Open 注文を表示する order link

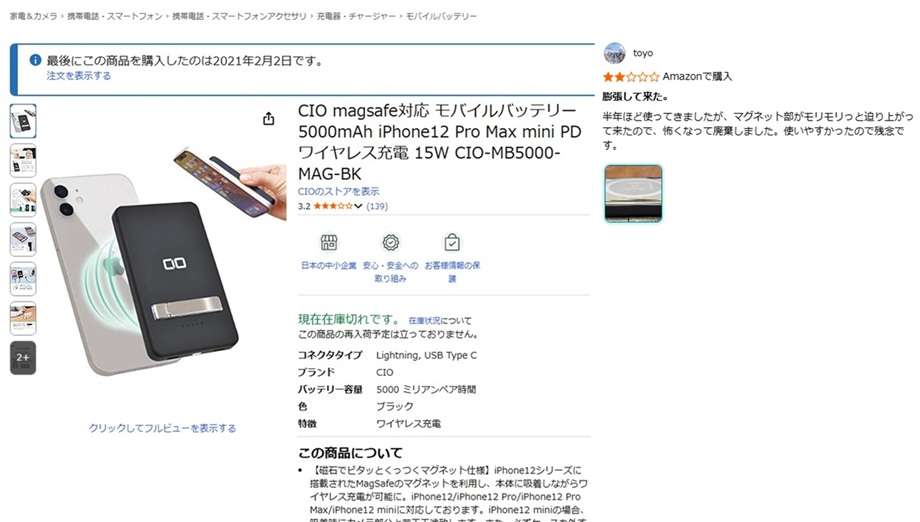coord(79,76)
